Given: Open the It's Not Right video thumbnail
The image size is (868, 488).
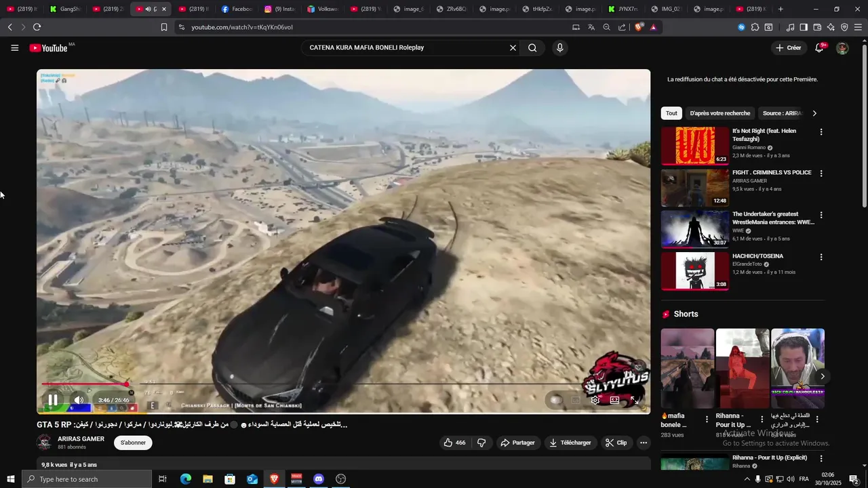Looking at the screenshot, I should (695, 146).
